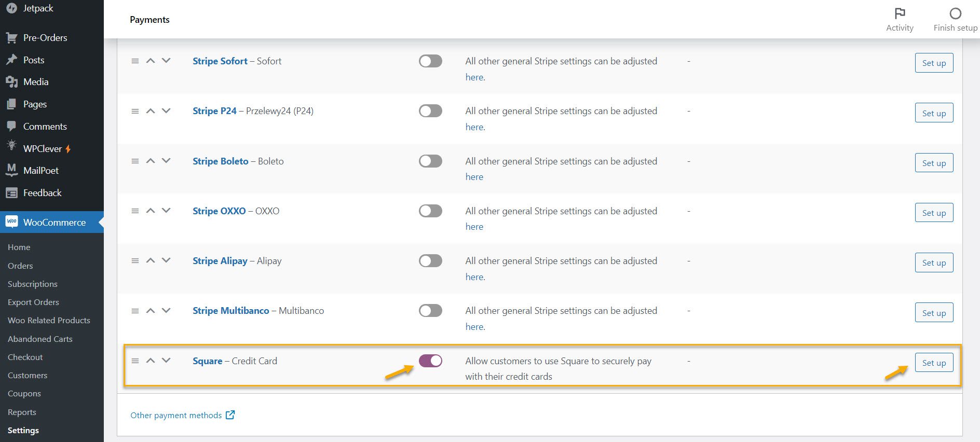Click the Posts pin icon
Image resolution: width=980 pixels, height=442 pixels.
pos(11,60)
